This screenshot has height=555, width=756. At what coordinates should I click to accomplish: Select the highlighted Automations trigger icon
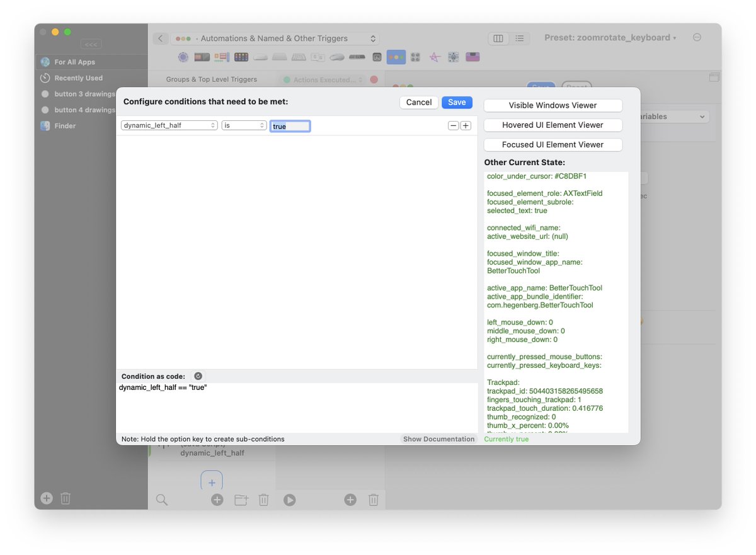[x=396, y=57]
